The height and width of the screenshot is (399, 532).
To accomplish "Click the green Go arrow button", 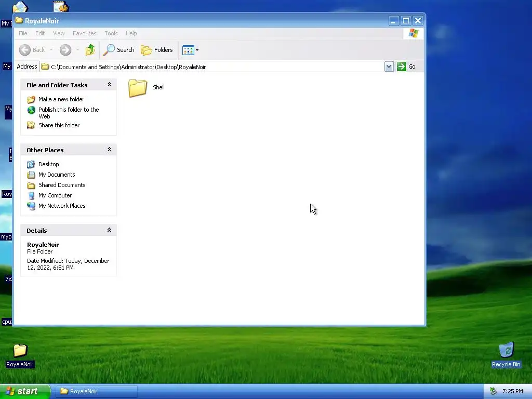I will tap(402, 66).
